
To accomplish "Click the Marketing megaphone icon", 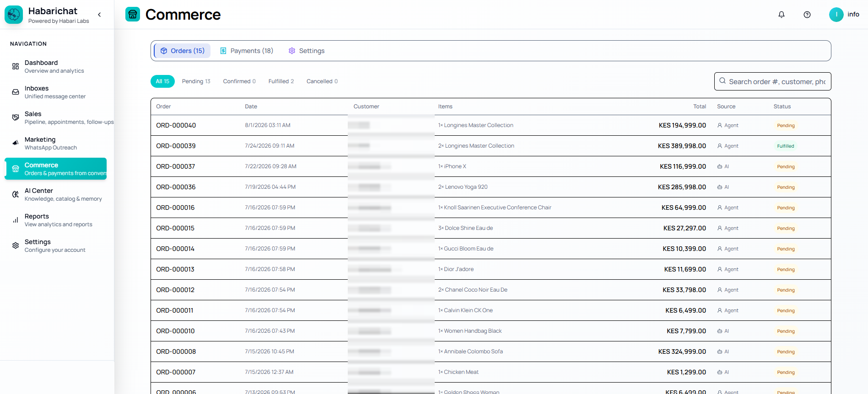I will coord(16,143).
